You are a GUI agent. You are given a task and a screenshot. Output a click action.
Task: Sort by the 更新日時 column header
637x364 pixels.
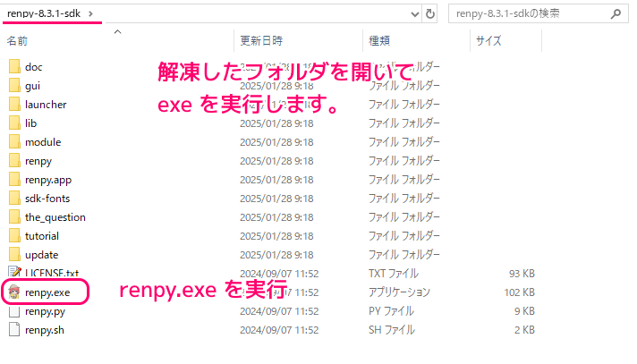261,40
